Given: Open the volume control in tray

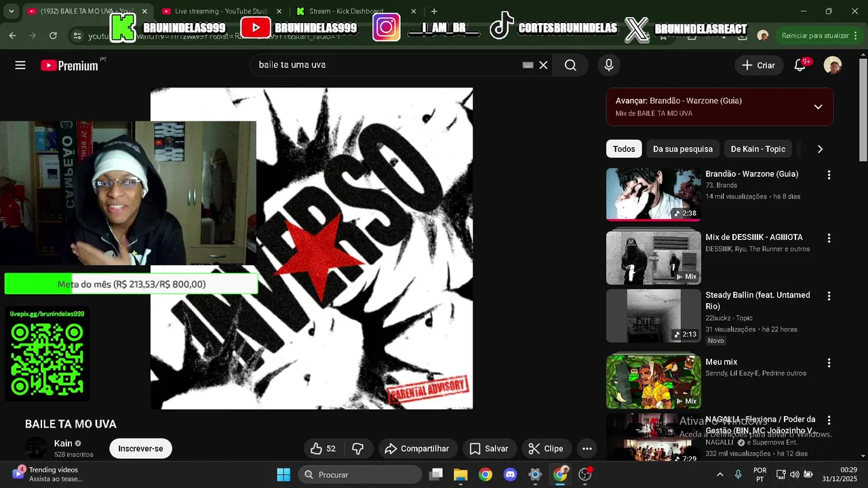Looking at the screenshot, I should [x=794, y=474].
